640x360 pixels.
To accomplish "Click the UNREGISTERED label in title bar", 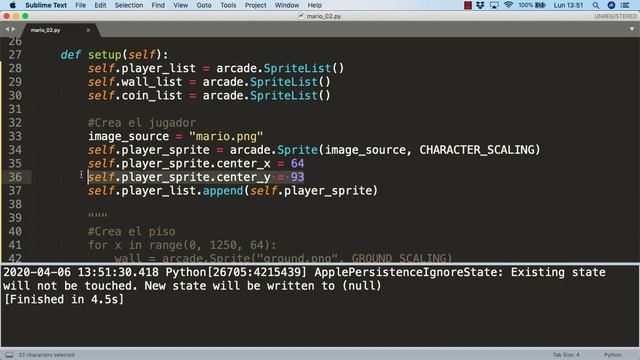I will [615, 16].
